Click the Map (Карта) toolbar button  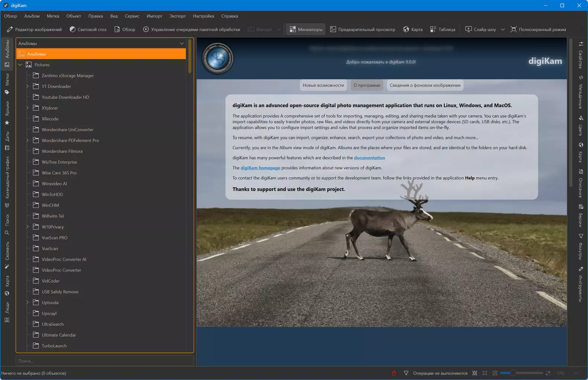(x=413, y=29)
